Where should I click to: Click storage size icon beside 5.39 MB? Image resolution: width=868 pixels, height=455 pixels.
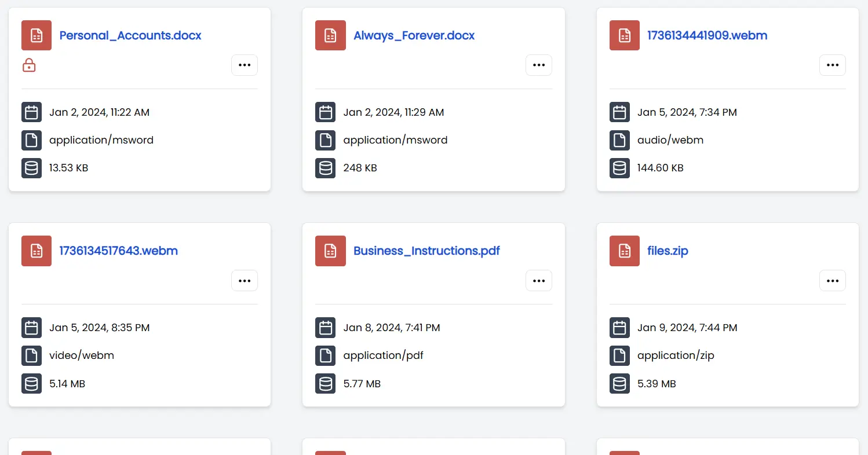619,383
